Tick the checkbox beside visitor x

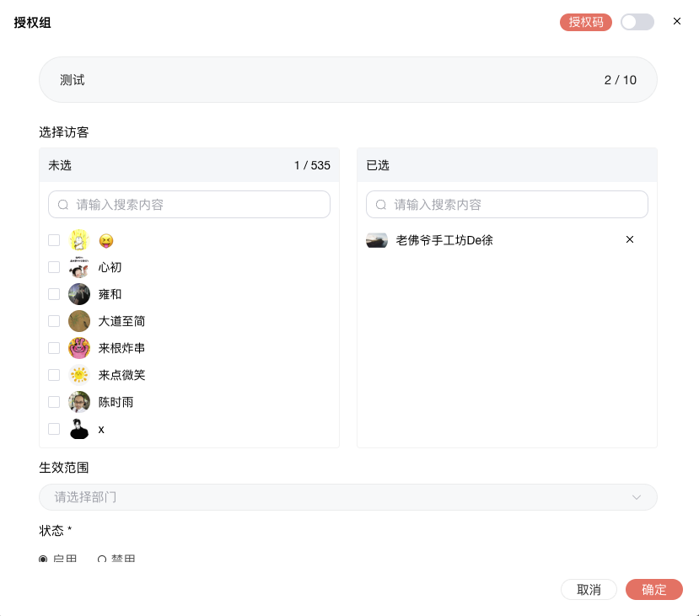(54, 429)
